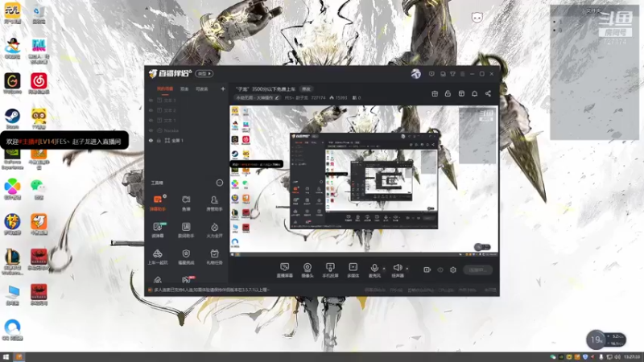Select the 全屏 1 source row
This screenshot has height=362, width=644.
[x=187, y=140]
